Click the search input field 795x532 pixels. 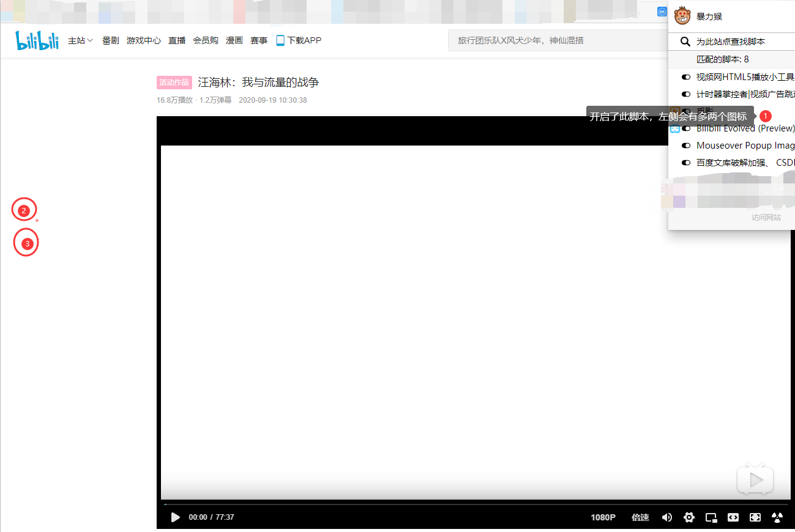(x=551, y=40)
